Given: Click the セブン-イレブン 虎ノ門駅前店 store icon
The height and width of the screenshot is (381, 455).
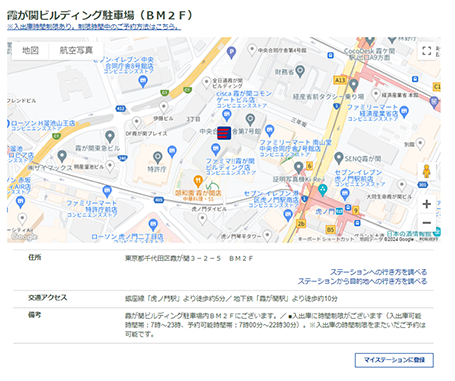Looking at the screenshot, I should tap(345, 194).
